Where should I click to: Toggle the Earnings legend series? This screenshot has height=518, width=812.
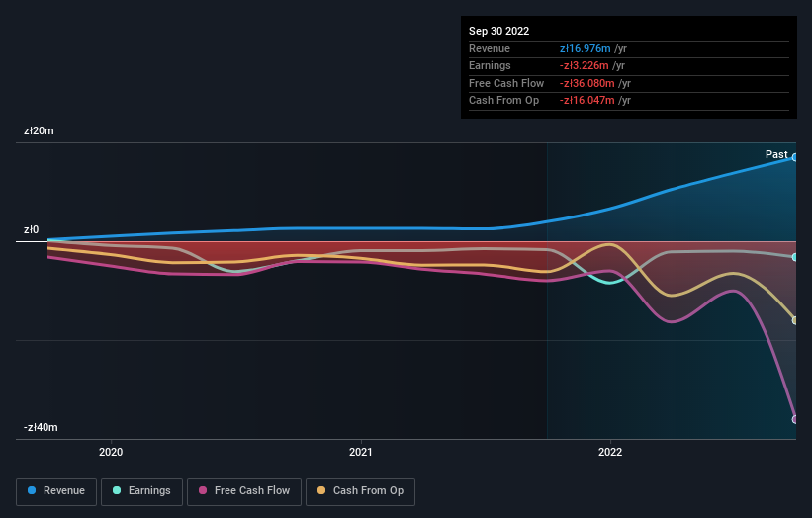[x=141, y=491]
